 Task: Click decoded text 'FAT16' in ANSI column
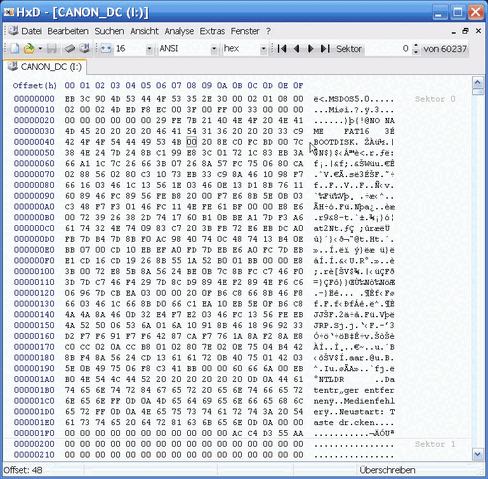(x=356, y=131)
